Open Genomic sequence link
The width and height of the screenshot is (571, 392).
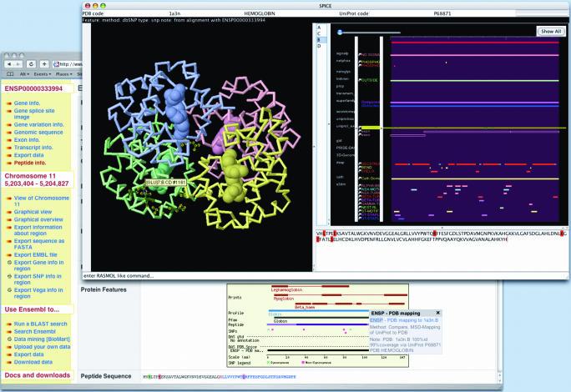tap(38, 132)
